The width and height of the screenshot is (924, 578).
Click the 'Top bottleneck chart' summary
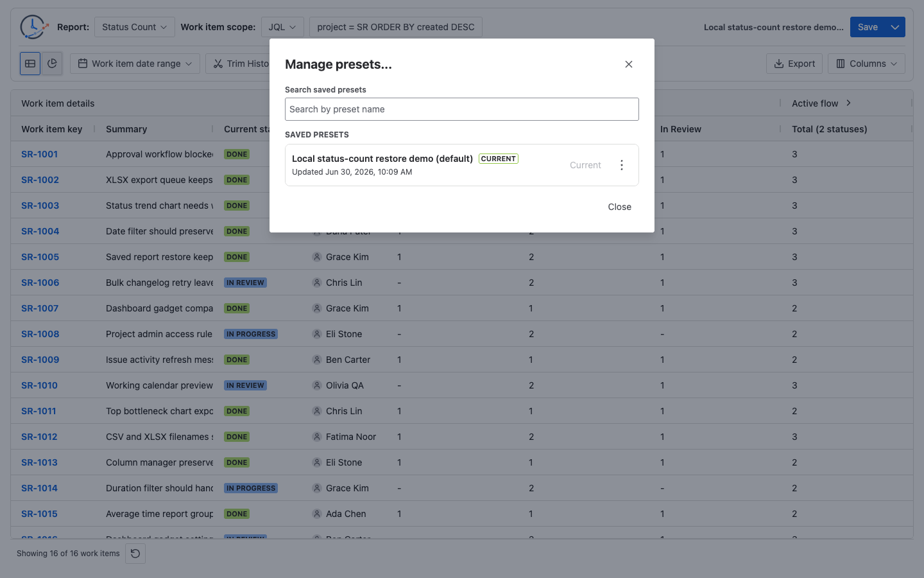click(x=159, y=411)
